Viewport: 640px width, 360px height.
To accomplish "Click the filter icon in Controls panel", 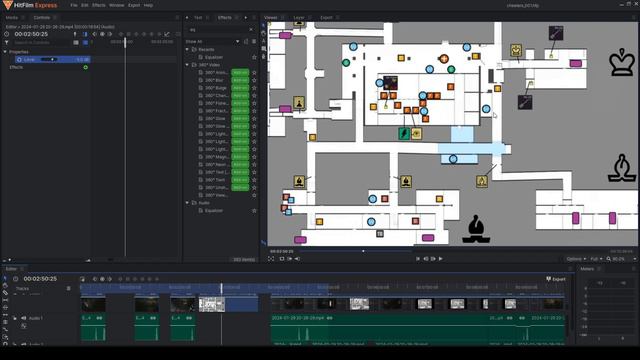I will 7,42.
